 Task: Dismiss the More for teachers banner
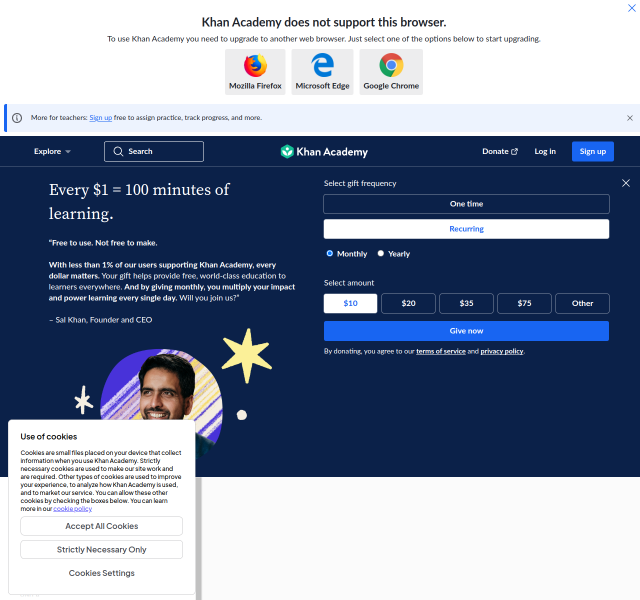[x=630, y=118]
